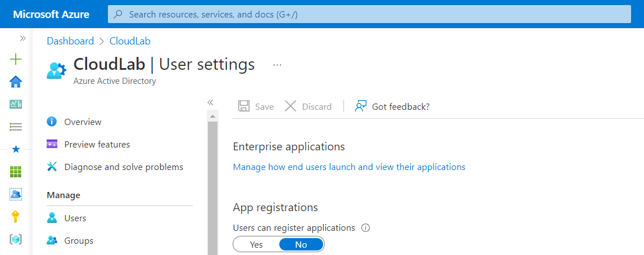Click the Groups people icon
Viewport: 644px width, 255px height.
point(52,240)
